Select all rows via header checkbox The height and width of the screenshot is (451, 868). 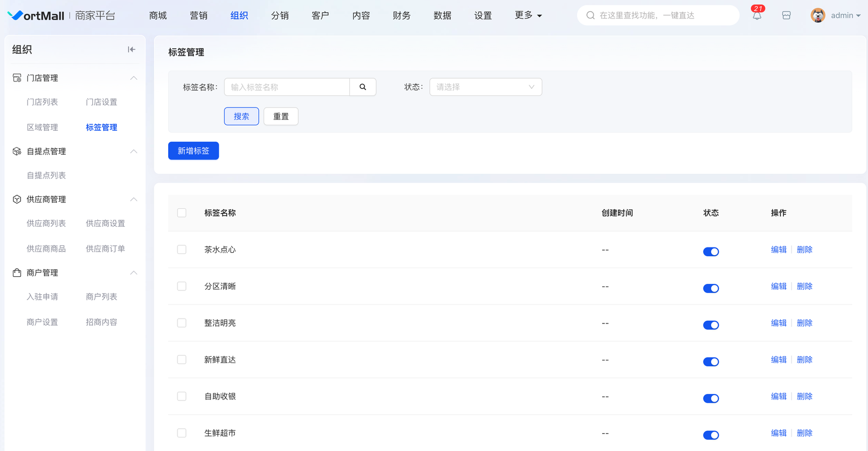182,213
